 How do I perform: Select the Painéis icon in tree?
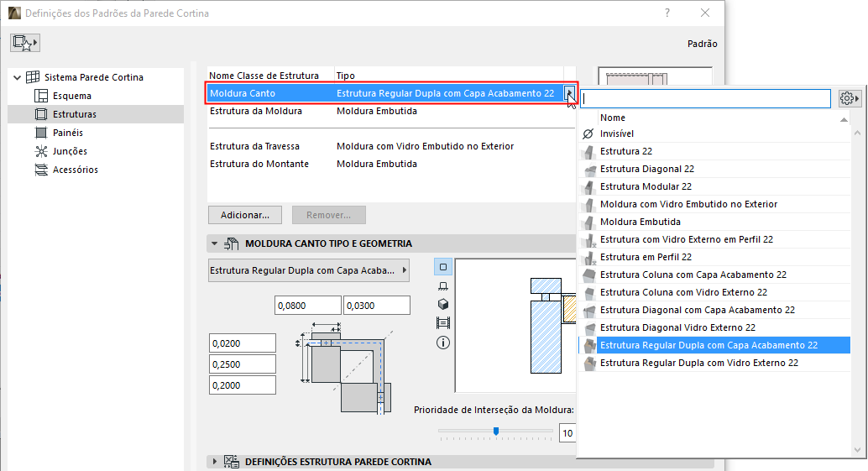pyautogui.click(x=41, y=133)
